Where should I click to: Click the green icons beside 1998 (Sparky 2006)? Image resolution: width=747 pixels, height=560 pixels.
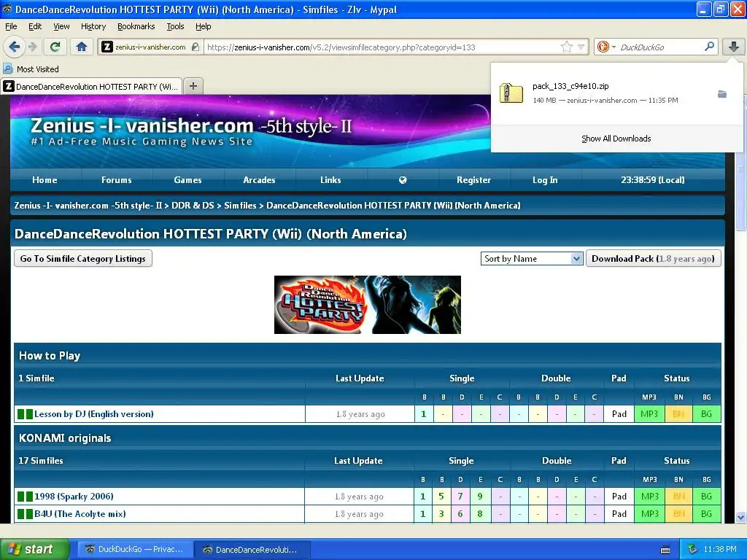pyautogui.click(x=26, y=496)
